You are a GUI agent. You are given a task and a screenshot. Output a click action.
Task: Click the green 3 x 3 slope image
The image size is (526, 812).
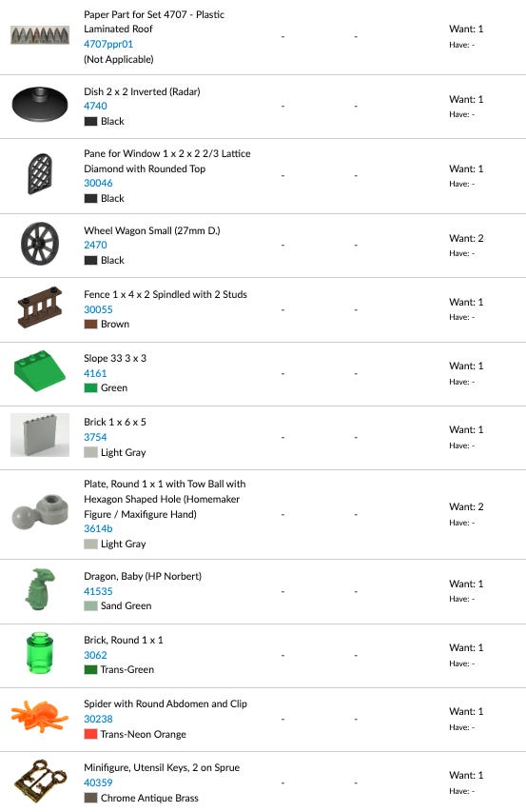pos(40,371)
